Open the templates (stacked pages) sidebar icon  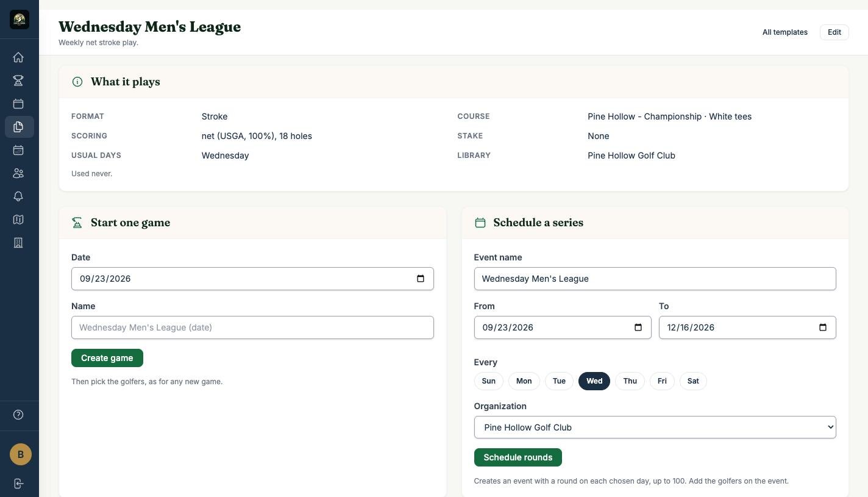click(18, 127)
